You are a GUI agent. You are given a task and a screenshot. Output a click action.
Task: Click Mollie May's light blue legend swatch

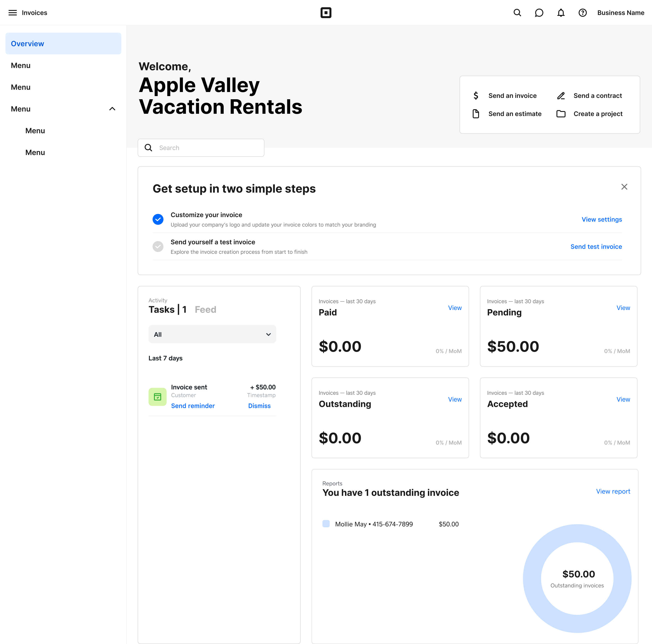point(326,524)
